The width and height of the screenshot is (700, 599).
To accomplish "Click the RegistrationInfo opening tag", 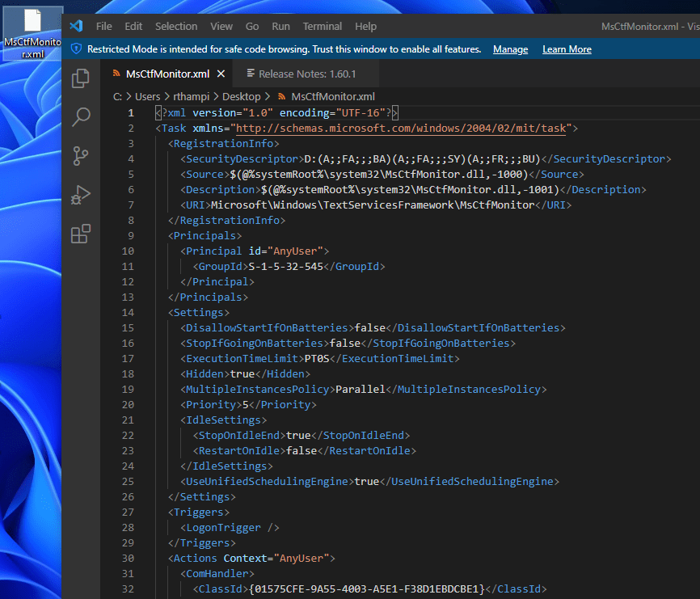I will [x=224, y=144].
